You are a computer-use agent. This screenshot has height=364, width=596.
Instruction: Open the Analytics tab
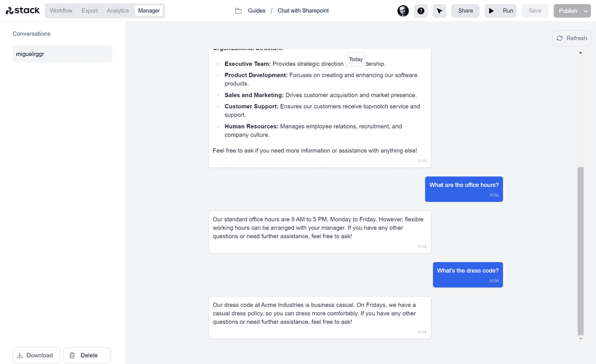click(x=118, y=10)
